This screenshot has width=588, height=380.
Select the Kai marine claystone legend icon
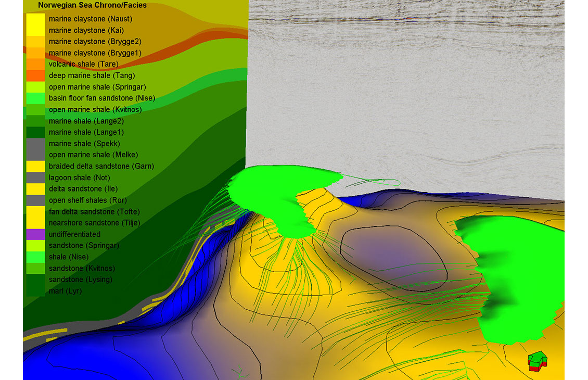pos(35,30)
